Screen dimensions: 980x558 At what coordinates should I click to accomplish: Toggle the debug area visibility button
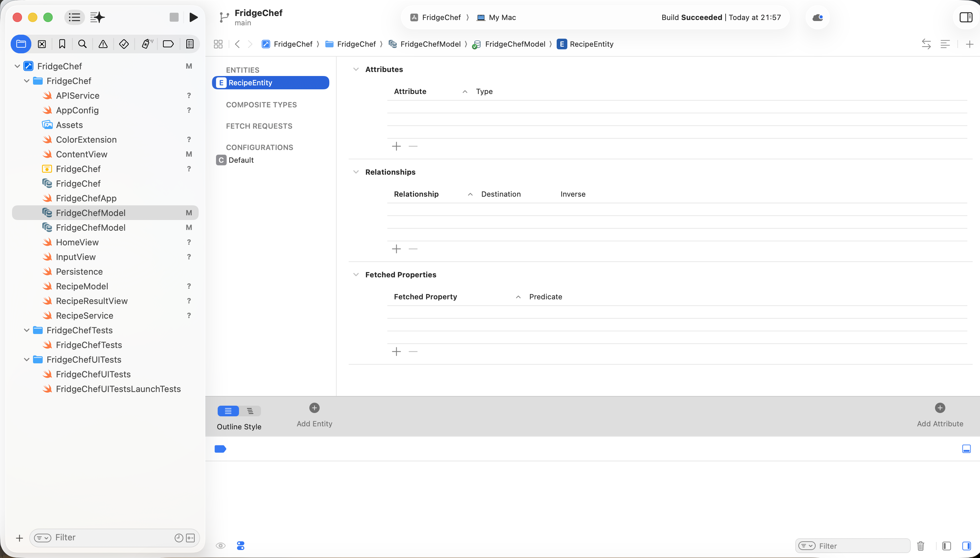[x=966, y=449]
